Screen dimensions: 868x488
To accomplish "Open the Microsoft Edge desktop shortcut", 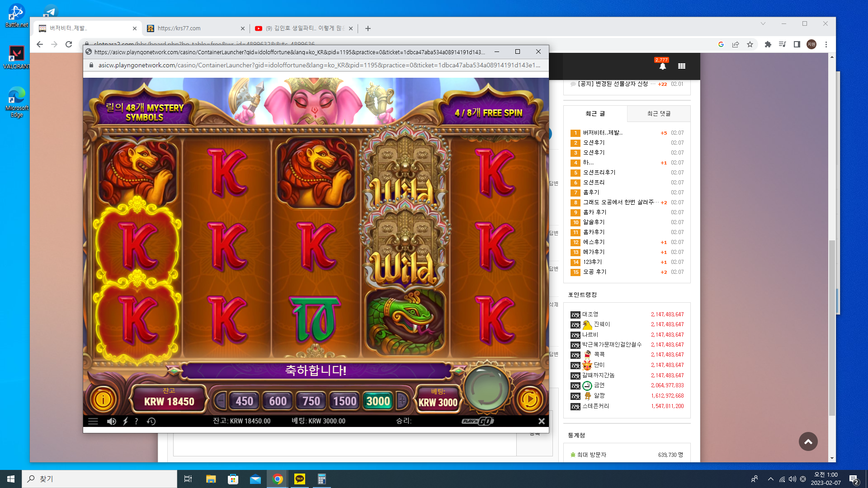I will click(17, 102).
